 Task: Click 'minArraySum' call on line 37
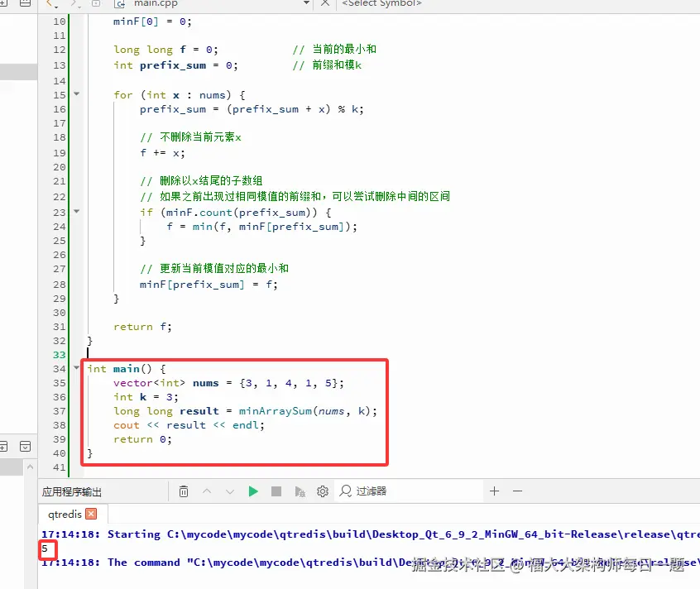tap(275, 411)
